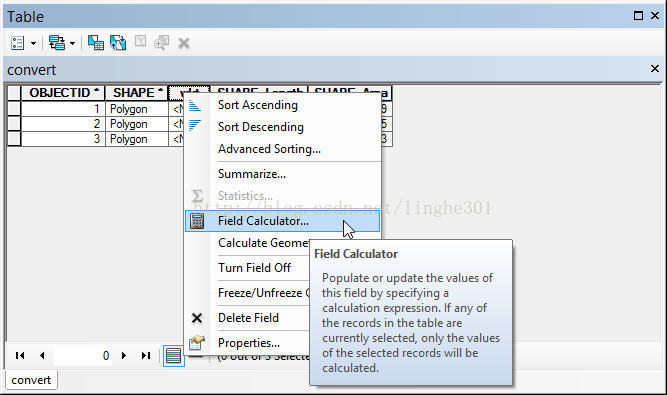Close the convert table pane
Screen dimensions: 667x395
[x=655, y=68]
